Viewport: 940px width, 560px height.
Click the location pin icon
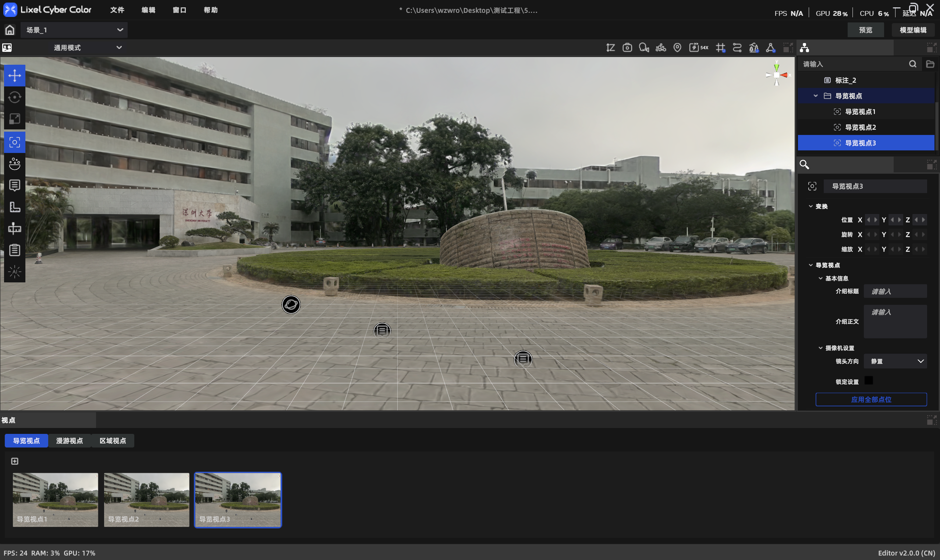(x=677, y=47)
